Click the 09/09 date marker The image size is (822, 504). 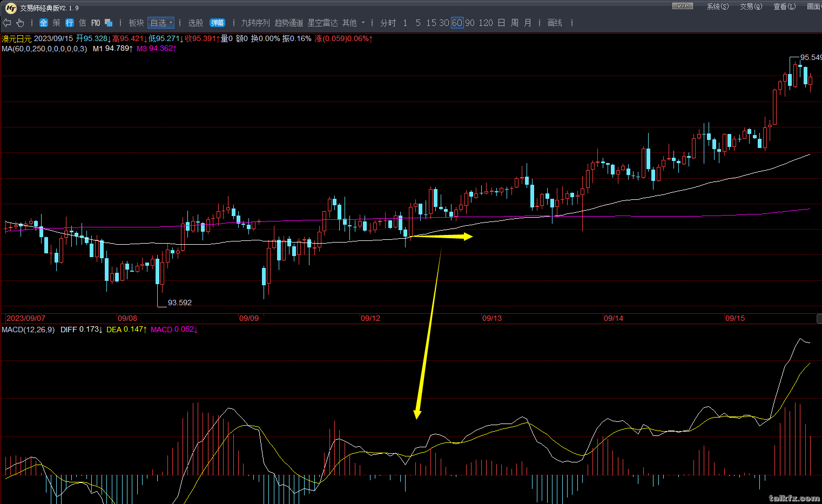[x=249, y=318]
